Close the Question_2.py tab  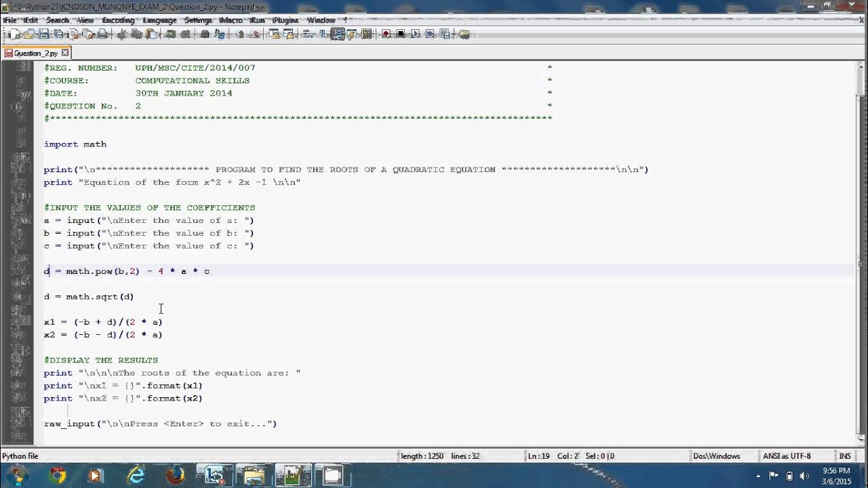[x=65, y=53]
